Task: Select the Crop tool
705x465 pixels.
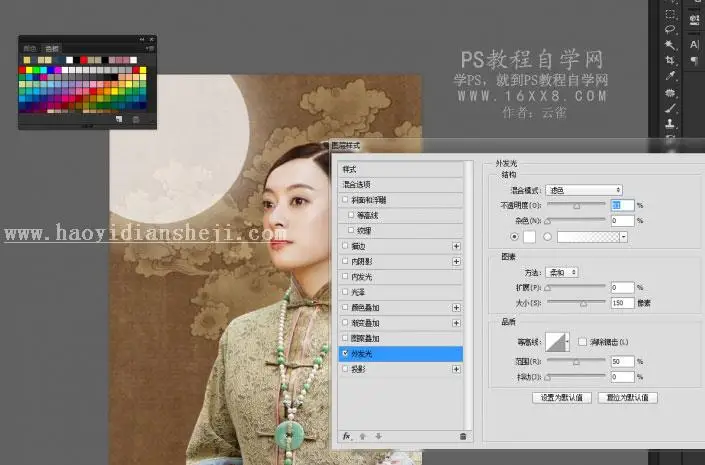Action: (670, 60)
